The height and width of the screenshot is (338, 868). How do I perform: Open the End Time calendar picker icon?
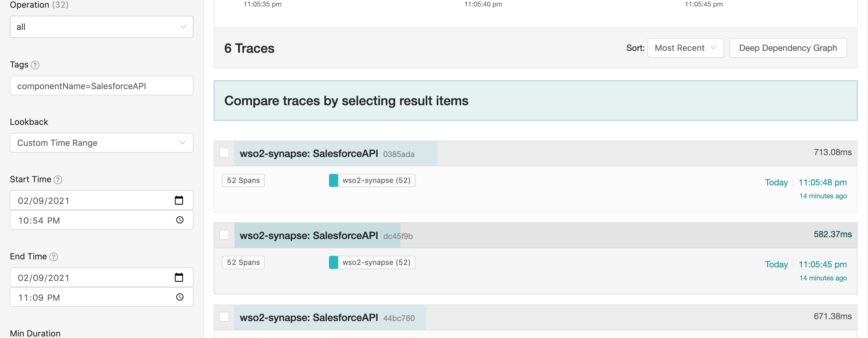(179, 277)
